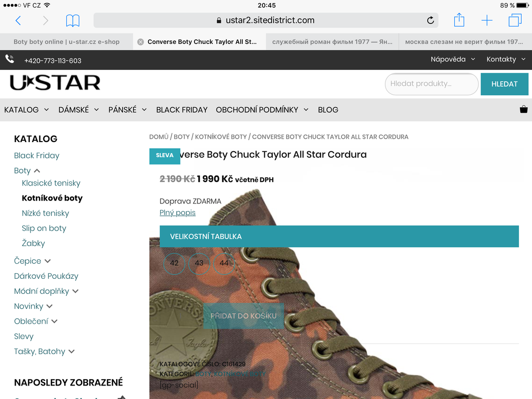Reload the page with refresh icon
Screen dimensions: 532x399
(430, 20)
